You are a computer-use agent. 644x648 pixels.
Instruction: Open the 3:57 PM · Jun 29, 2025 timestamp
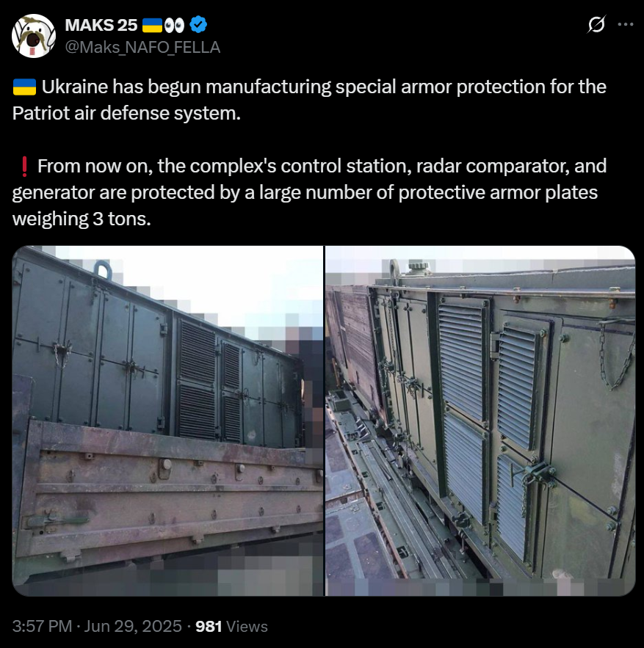tap(97, 626)
